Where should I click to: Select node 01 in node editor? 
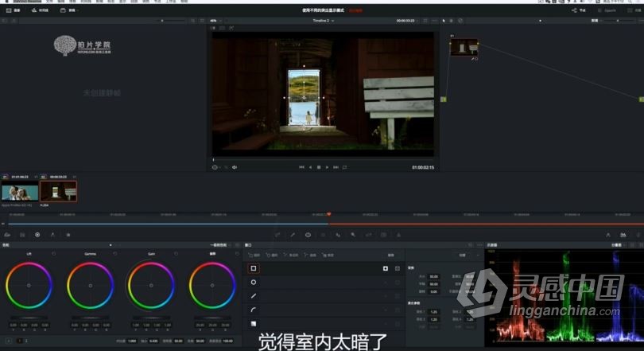tap(464, 47)
